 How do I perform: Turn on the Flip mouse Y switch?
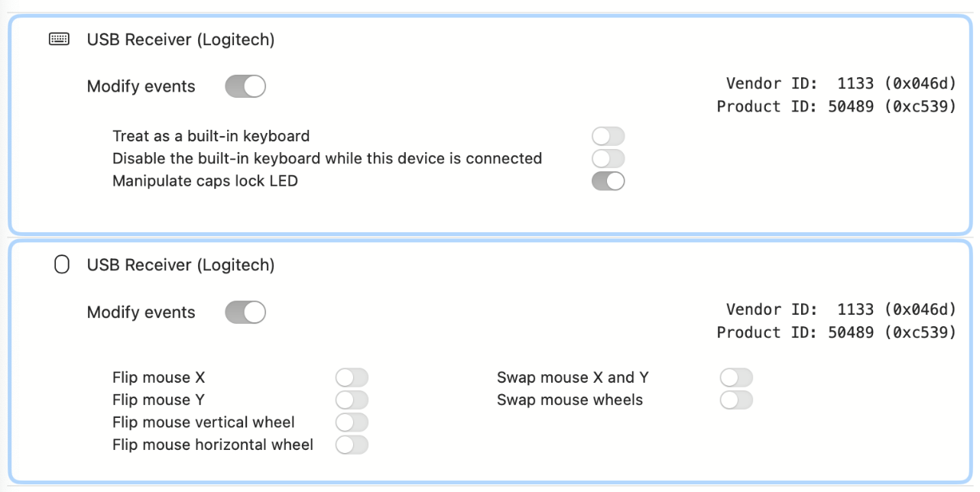point(352,400)
